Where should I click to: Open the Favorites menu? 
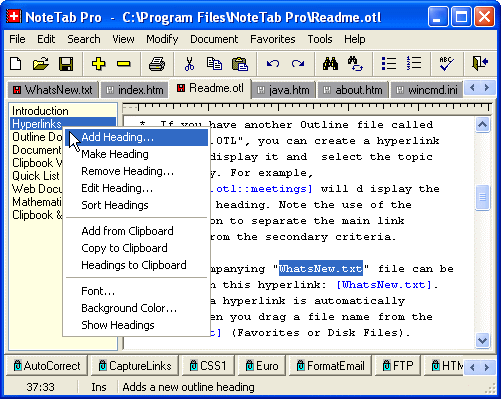click(x=273, y=39)
